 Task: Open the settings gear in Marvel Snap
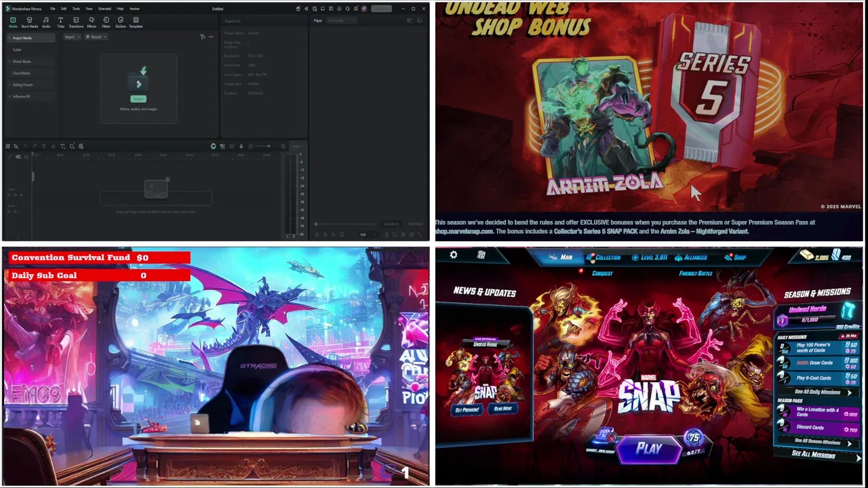(x=454, y=255)
